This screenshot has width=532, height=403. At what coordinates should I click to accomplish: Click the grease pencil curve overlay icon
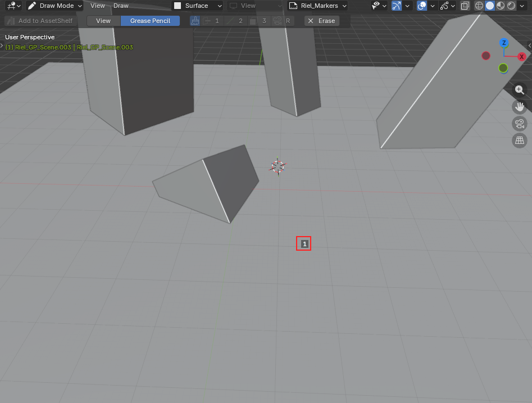click(444, 6)
